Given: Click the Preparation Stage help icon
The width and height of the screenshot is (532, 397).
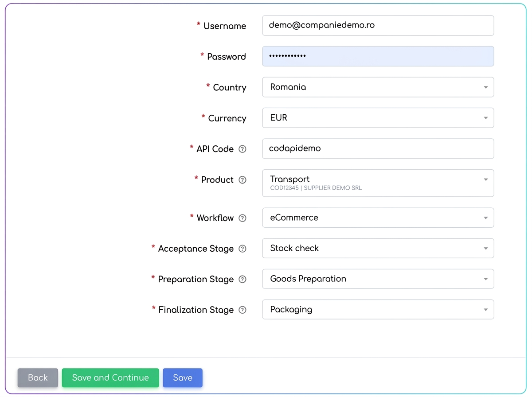Looking at the screenshot, I should click(x=243, y=279).
